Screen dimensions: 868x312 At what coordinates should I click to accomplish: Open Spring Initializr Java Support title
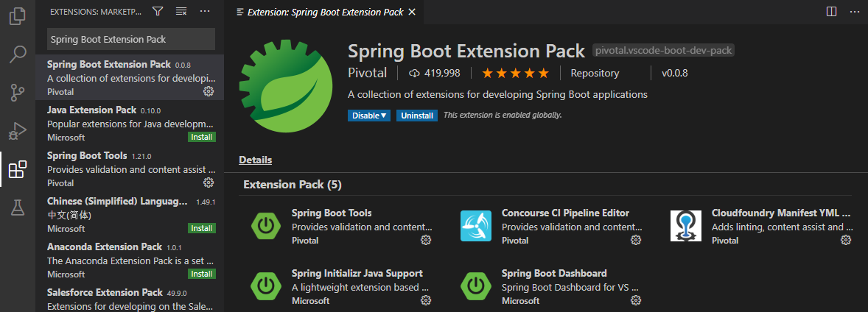point(357,273)
